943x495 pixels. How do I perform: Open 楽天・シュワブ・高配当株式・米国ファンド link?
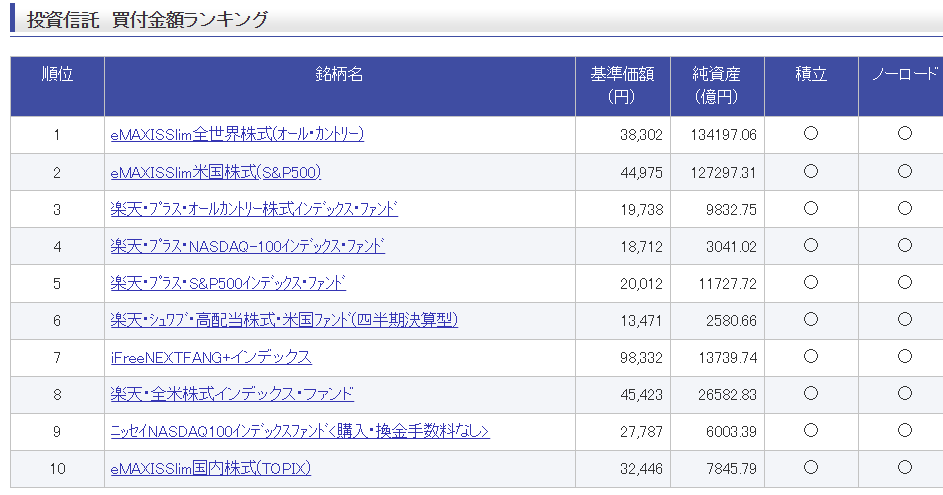point(284,320)
